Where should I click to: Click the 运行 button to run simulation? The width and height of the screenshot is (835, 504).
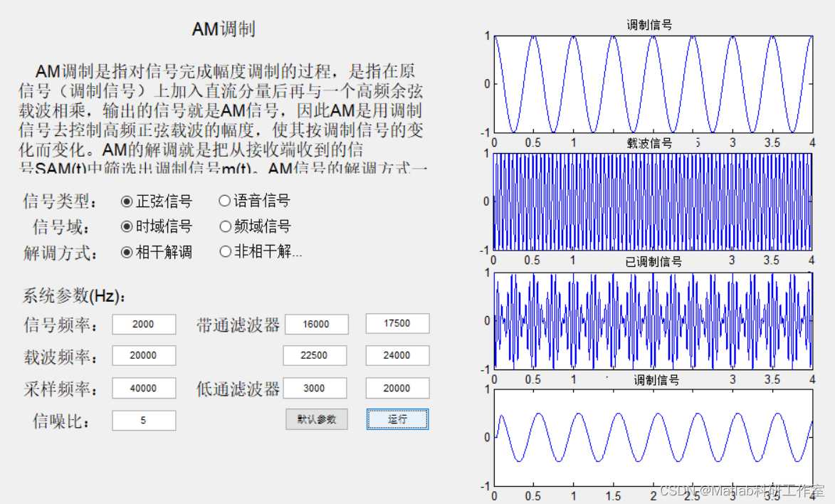(x=397, y=419)
